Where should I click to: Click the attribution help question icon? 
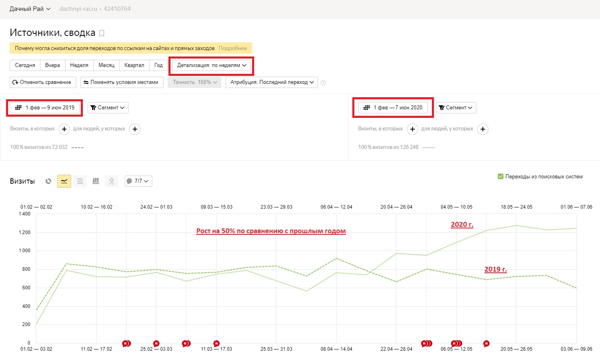click(323, 83)
